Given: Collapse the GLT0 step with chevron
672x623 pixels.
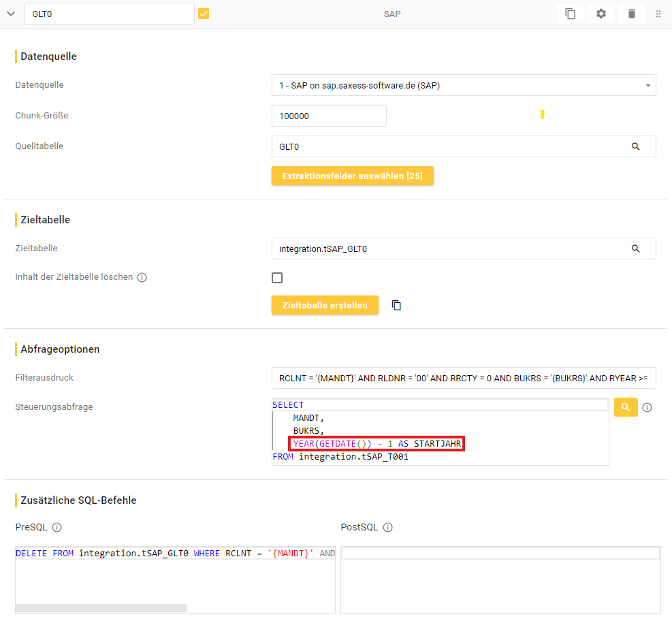Looking at the screenshot, I should tap(11, 14).
